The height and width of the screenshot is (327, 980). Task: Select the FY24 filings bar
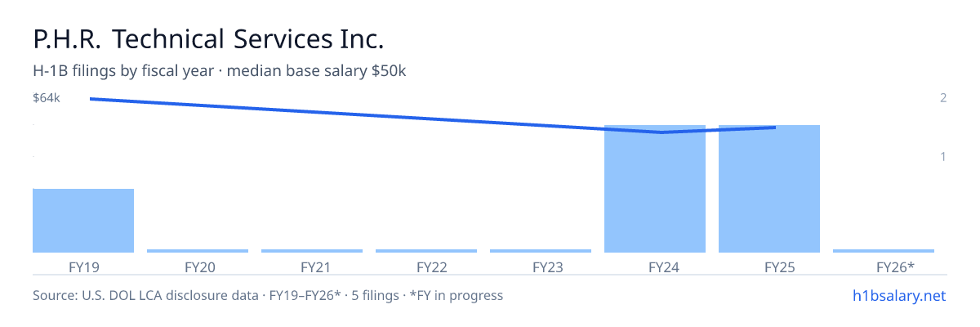(x=655, y=189)
